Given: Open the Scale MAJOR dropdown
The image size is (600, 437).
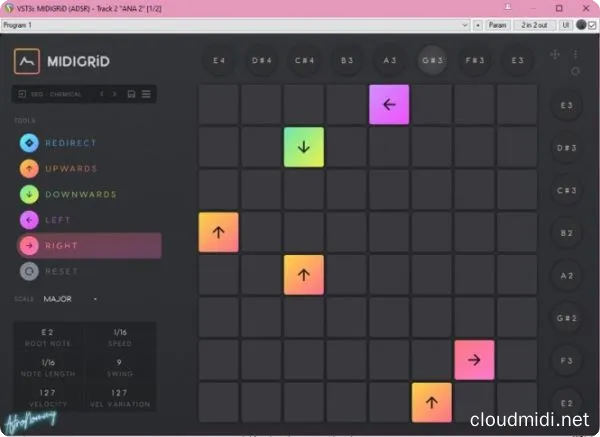Looking at the screenshot, I should coord(70,298).
